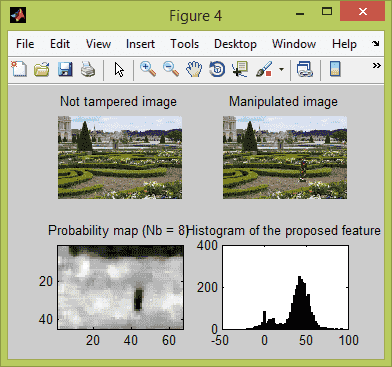This screenshot has height=367, width=392.
Task: Open the Tools menu
Action: (184, 44)
